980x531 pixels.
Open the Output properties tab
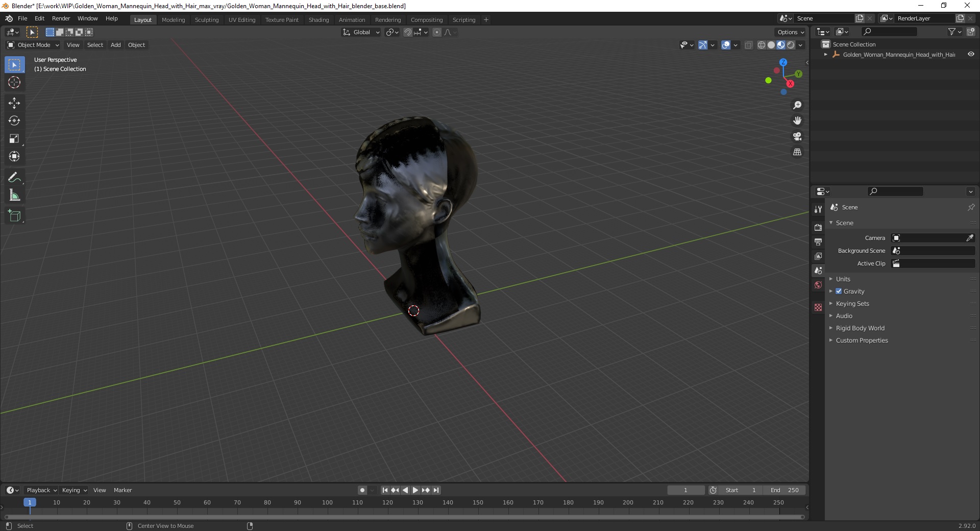coord(818,242)
